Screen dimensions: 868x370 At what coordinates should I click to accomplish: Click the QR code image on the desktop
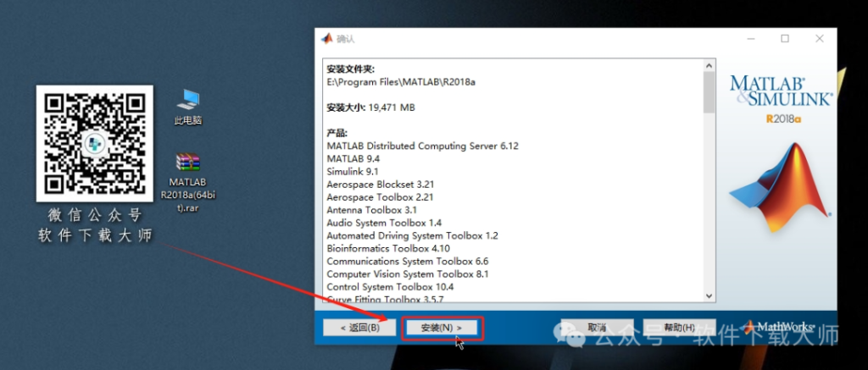click(95, 144)
